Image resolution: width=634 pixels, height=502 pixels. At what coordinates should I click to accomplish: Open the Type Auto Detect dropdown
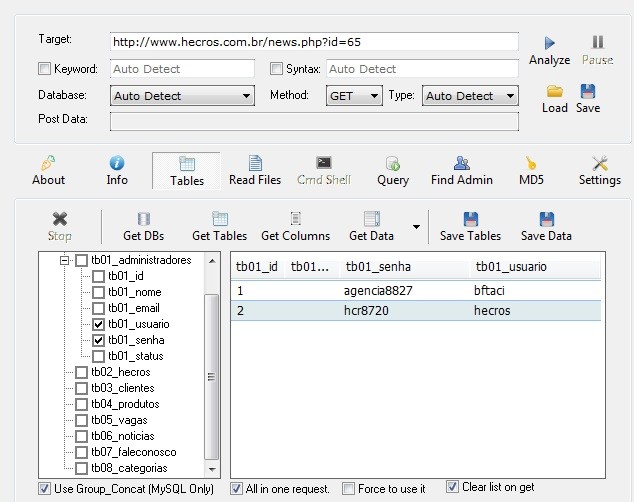470,96
